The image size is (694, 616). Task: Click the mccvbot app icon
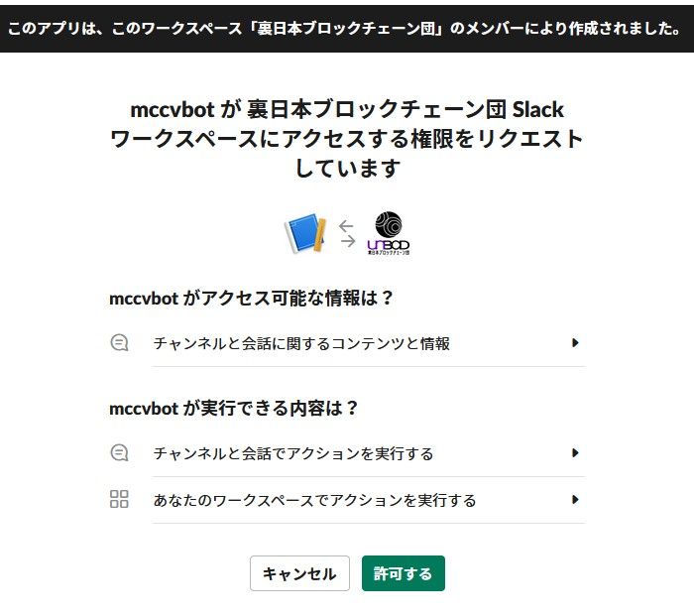(305, 233)
